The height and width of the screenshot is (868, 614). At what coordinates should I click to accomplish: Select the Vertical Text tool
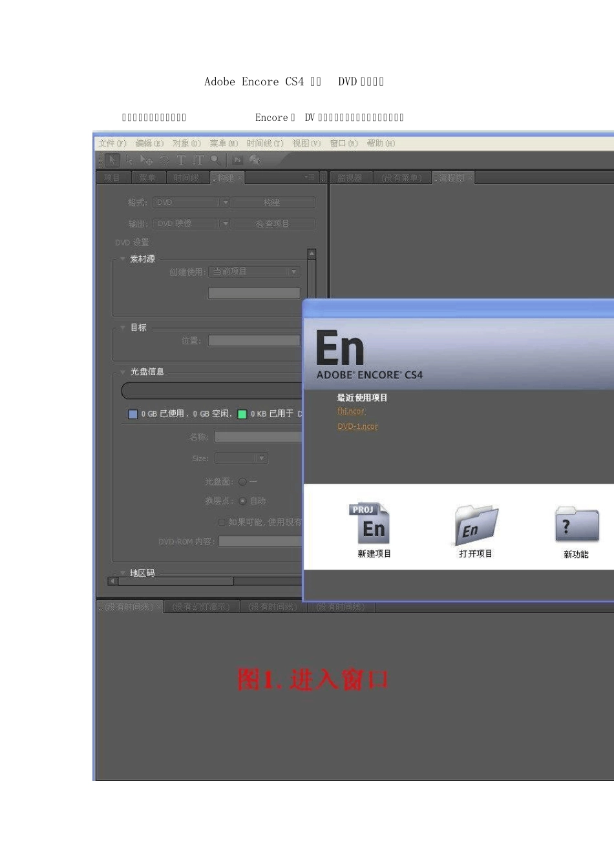tap(198, 160)
